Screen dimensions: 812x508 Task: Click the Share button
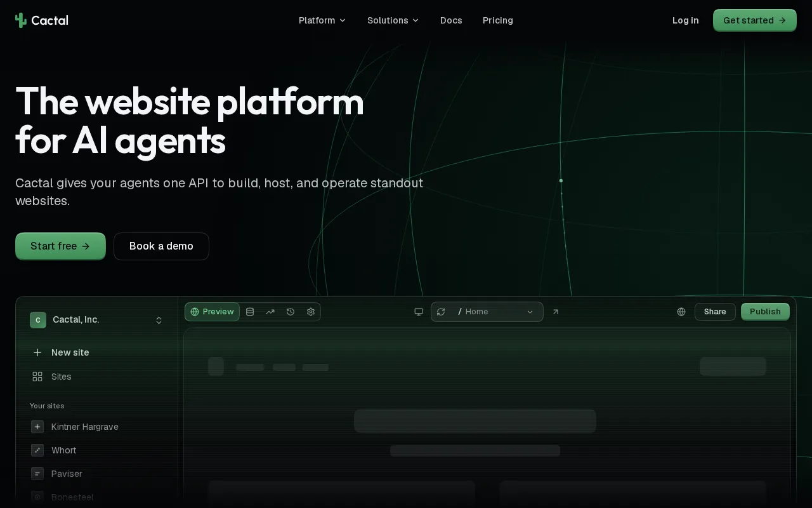(715, 312)
